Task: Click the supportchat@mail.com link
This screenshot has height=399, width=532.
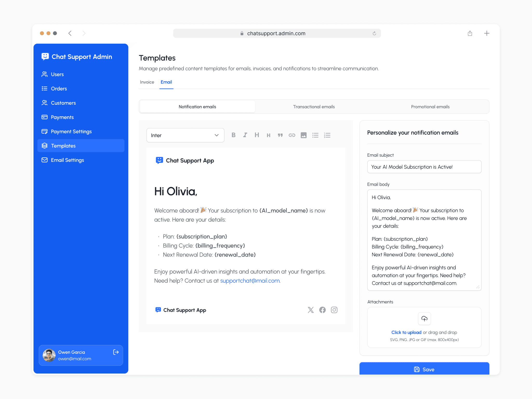Action: pyautogui.click(x=250, y=281)
